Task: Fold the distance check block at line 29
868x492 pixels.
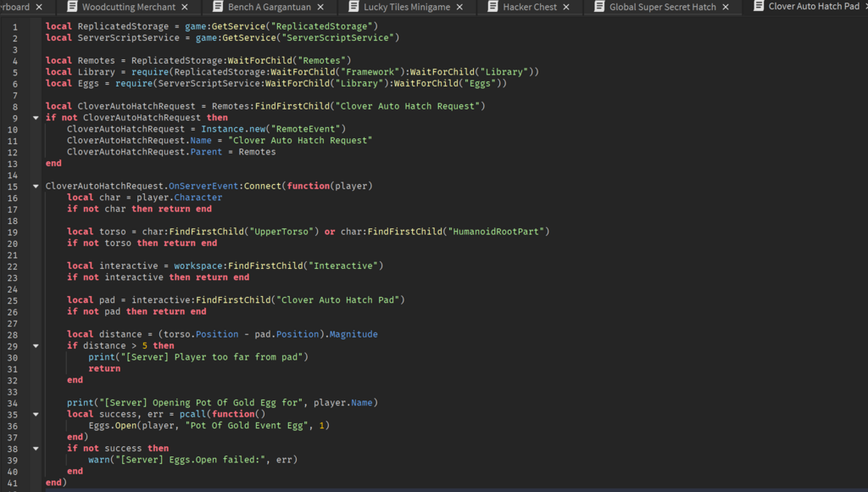Action: coord(36,346)
